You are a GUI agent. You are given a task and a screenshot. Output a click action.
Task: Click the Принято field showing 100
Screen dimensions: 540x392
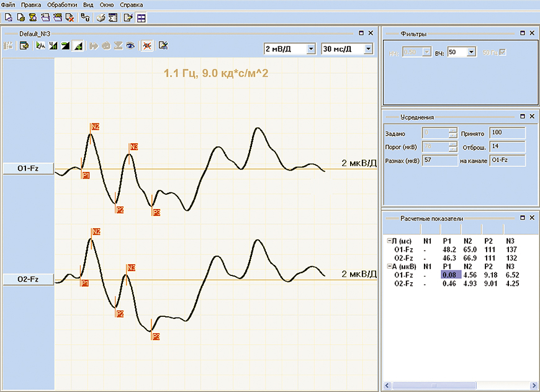pyautogui.click(x=508, y=133)
